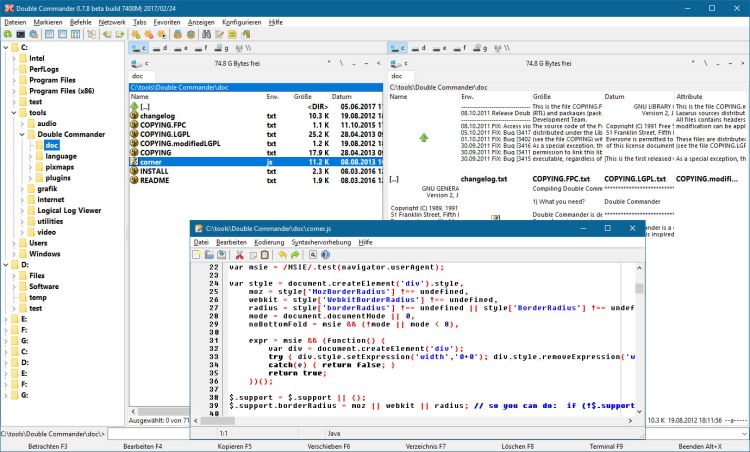Click the right-pointing green arrow toolbar icon
Screen dimensions: 750x452
(120, 34)
